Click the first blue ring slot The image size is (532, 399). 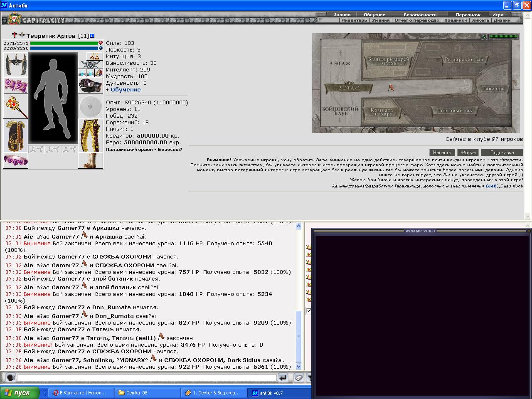[x=82, y=73]
